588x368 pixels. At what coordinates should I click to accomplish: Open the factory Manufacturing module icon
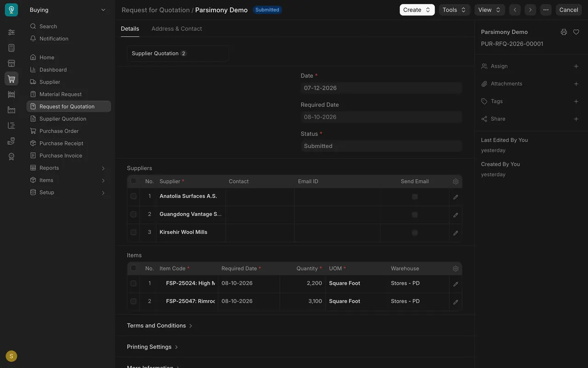click(x=11, y=110)
